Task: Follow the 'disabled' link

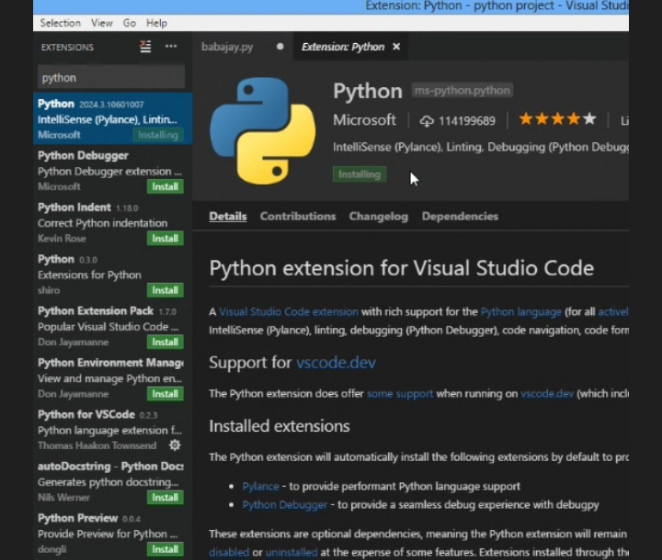Action: (x=229, y=552)
